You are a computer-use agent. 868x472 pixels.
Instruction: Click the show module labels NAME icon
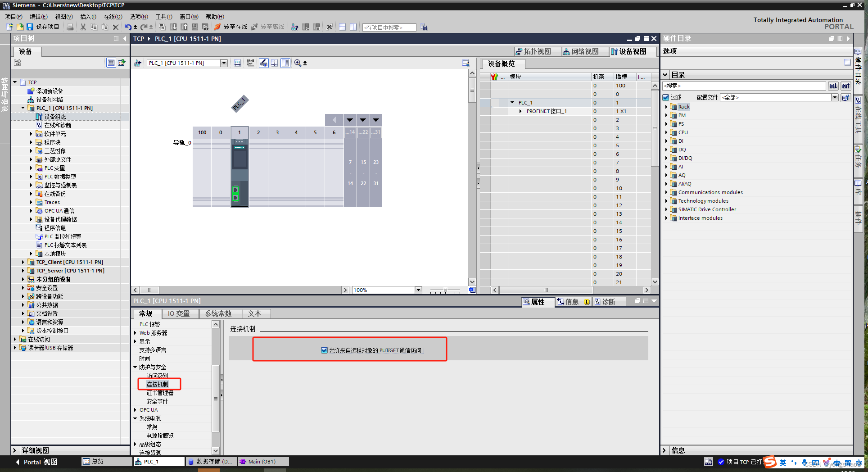pyautogui.click(x=250, y=63)
